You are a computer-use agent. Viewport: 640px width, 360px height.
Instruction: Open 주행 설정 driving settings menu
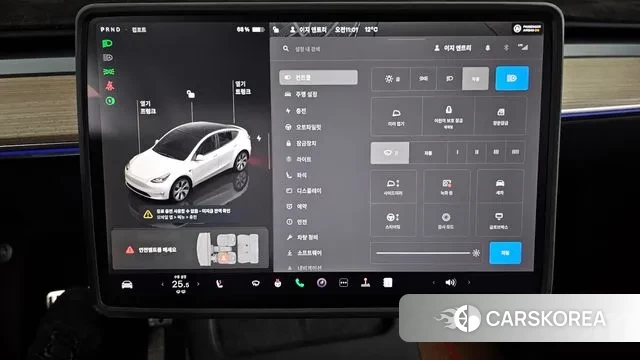[x=301, y=94]
